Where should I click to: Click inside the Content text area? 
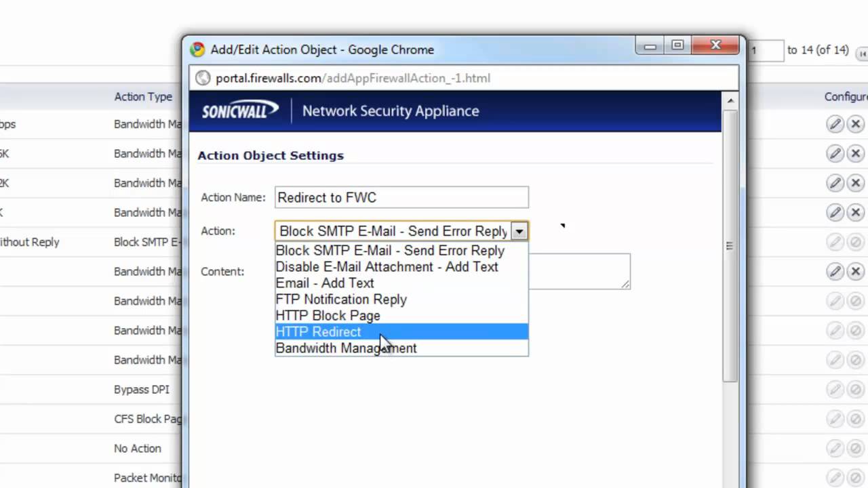coord(578,271)
